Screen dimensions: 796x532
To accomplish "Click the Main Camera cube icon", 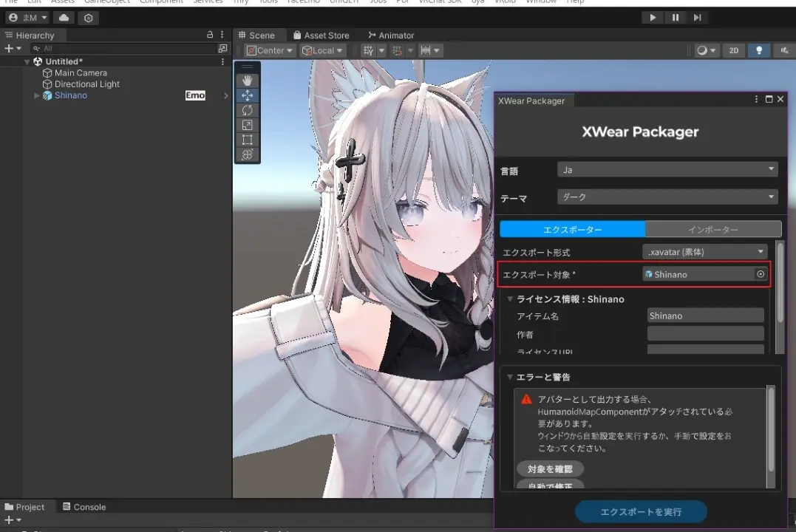I will pyautogui.click(x=47, y=73).
